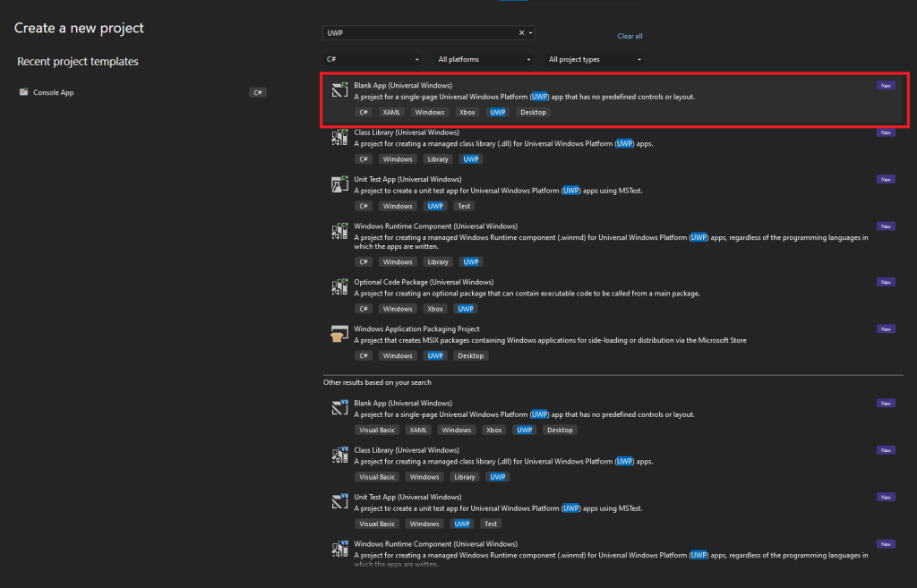The image size is (917, 588).
Task: Click the Visual Basic Class Library icon
Action: [x=339, y=455]
